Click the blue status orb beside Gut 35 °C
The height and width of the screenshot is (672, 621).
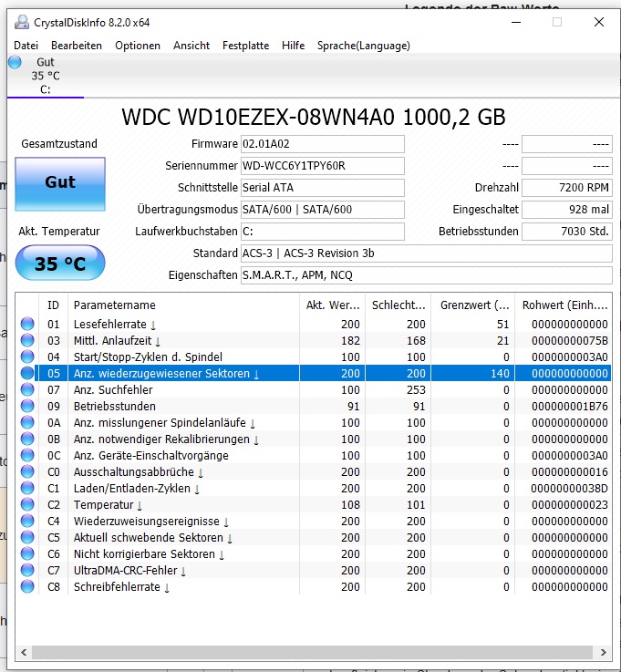point(15,62)
